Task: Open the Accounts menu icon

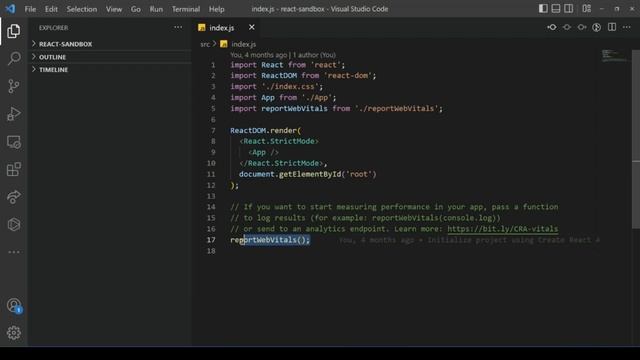Action: tap(13, 305)
